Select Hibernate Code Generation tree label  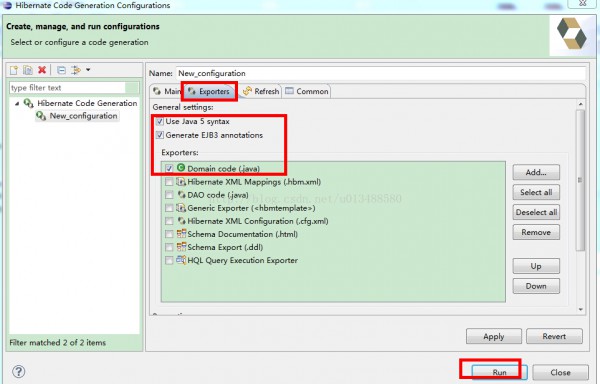point(87,103)
